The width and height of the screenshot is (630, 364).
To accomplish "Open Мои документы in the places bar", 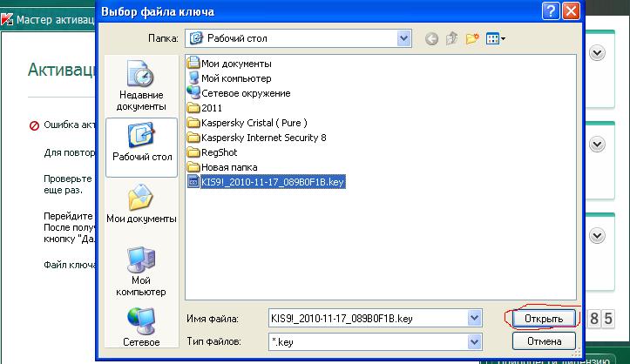I will 141,204.
